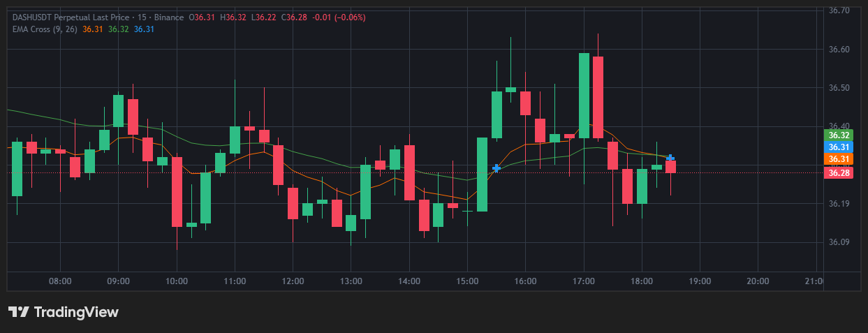Click the tall green candle at 17:00
The image size is (868, 333).
[x=584, y=96]
